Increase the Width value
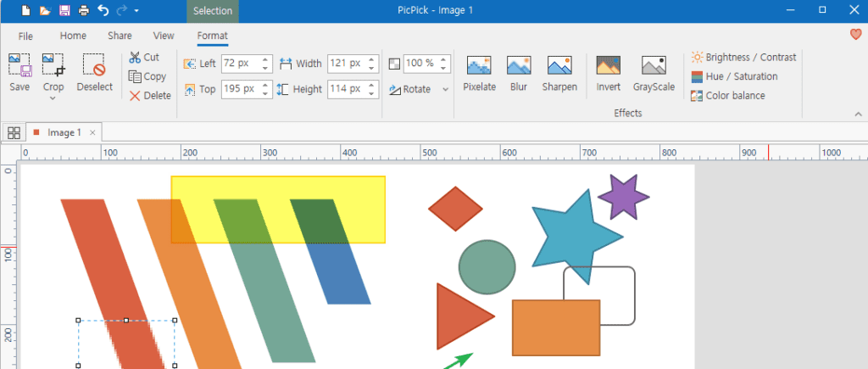 pos(372,59)
